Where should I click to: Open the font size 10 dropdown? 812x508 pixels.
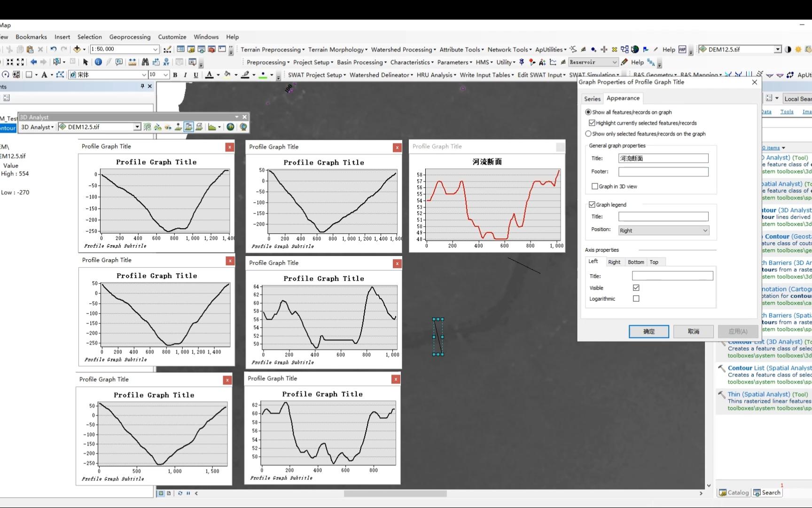(165, 75)
